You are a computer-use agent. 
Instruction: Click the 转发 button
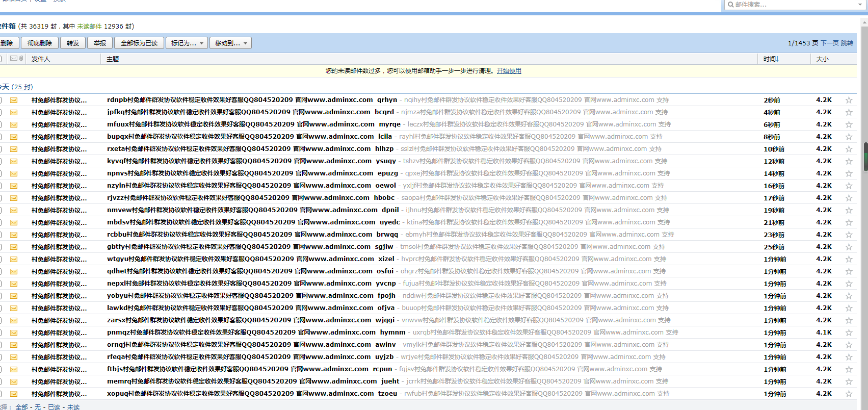coord(73,43)
